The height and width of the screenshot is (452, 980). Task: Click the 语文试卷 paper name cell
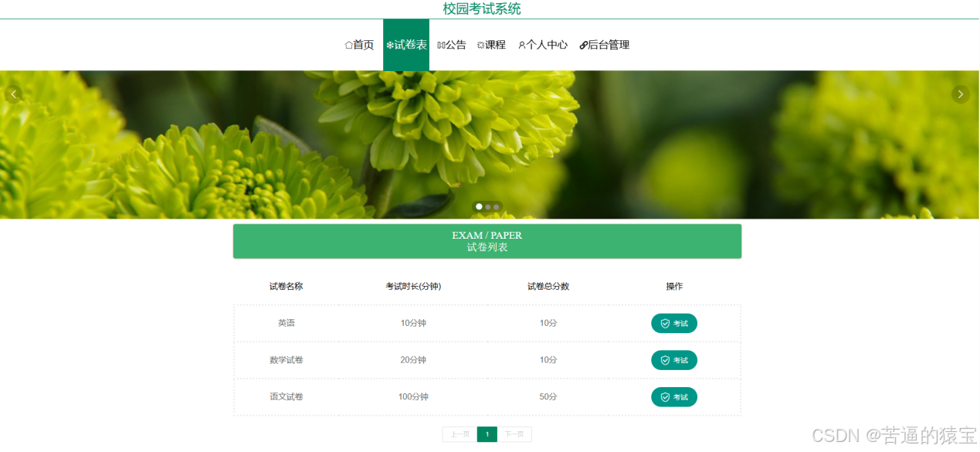click(x=287, y=397)
